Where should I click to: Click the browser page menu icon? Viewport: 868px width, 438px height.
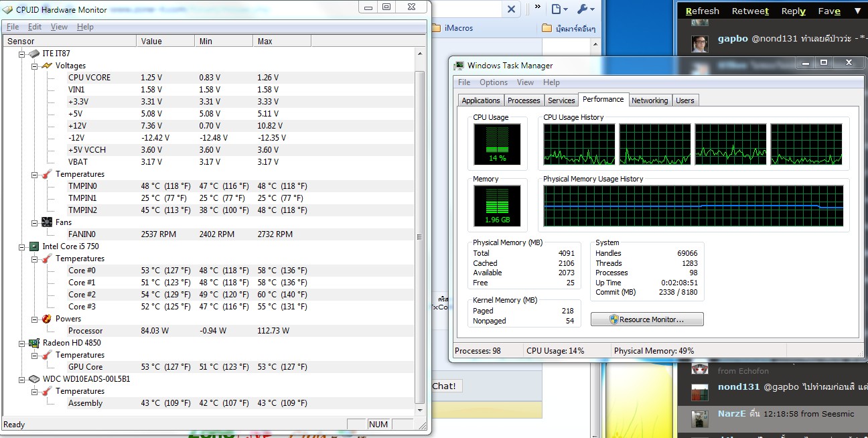[x=559, y=9]
